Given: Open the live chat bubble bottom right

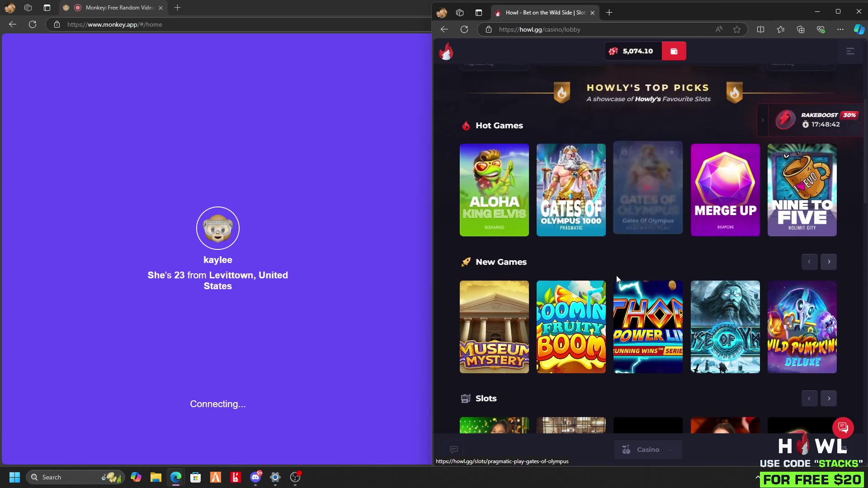Looking at the screenshot, I should click(843, 427).
